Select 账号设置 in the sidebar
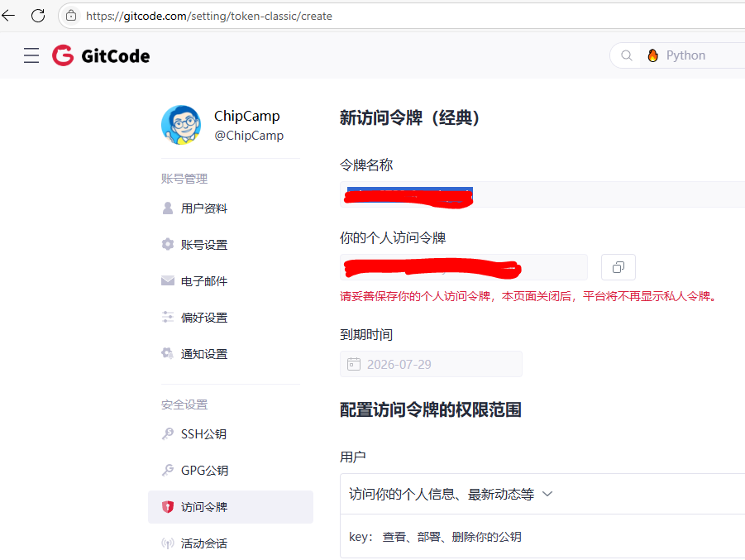Screen dimensions: 745x560 pyautogui.click(x=205, y=244)
